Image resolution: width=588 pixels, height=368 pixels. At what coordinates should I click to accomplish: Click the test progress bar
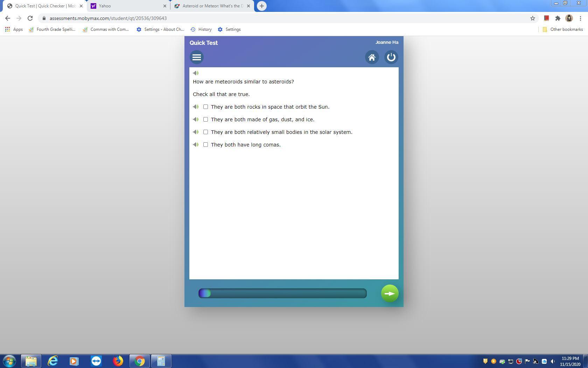pyautogui.click(x=282, y=293)
